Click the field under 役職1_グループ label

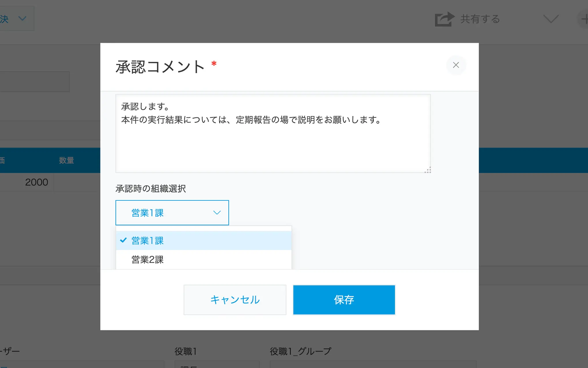pyautogui.click(x=373, y=365)
